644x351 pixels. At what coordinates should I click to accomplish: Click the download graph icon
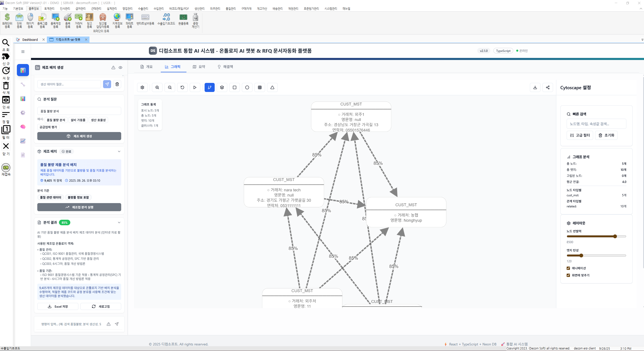(x=535, y=87)
